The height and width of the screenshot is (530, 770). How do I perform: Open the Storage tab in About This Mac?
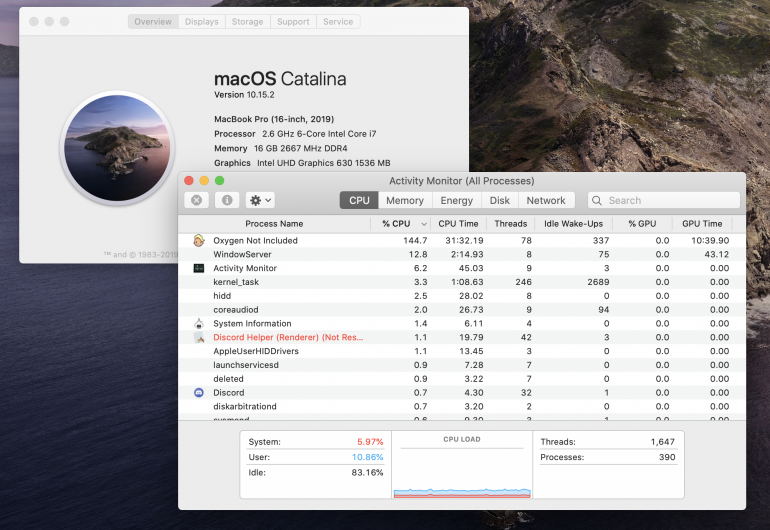coord(247,22)
